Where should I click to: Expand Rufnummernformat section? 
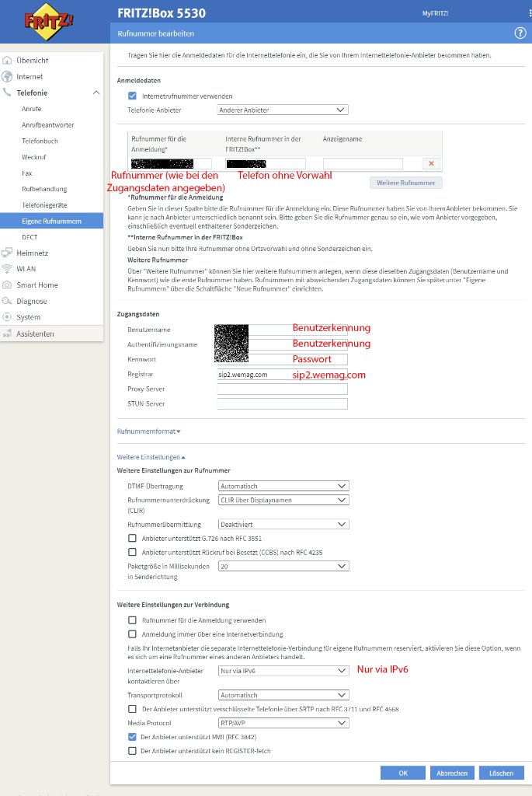(x=148, y=431)
